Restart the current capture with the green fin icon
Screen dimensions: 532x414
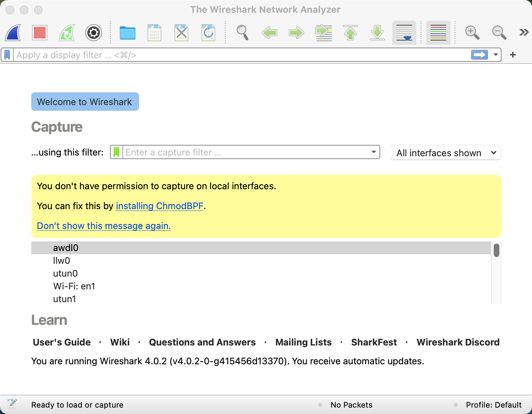click(67, 33)
